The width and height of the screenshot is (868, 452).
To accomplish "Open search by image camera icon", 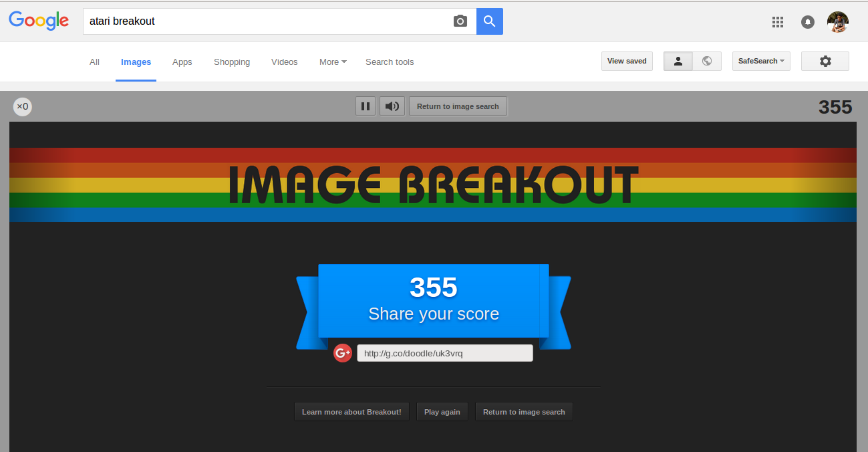I will 460,21.
